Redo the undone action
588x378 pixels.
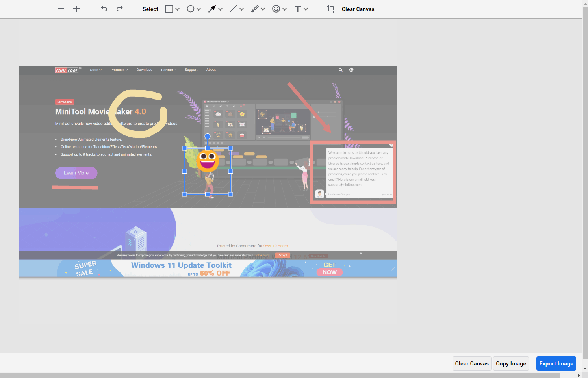coord(119,9)
